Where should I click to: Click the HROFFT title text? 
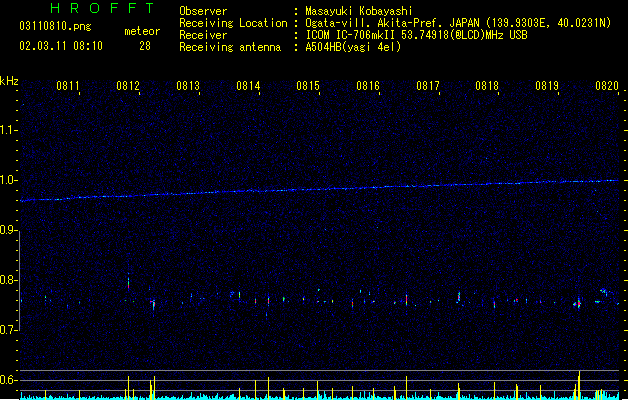click(x=102, y=8)
